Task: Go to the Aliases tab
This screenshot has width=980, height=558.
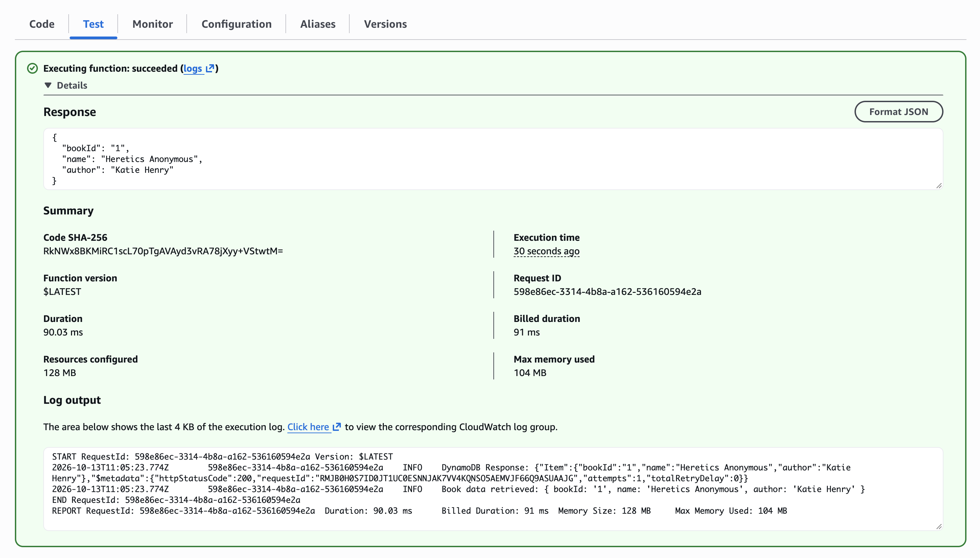Action: pyautogui.click(x=318, y=24)
